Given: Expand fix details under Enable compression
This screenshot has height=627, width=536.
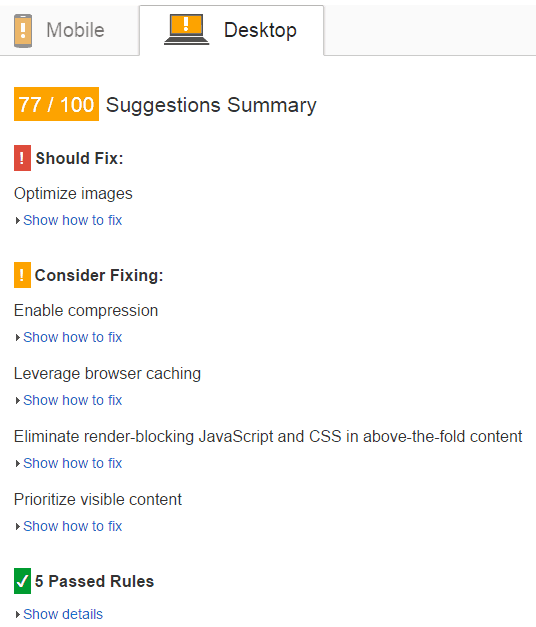Looking at the screenshot, I should pos(72,337).
